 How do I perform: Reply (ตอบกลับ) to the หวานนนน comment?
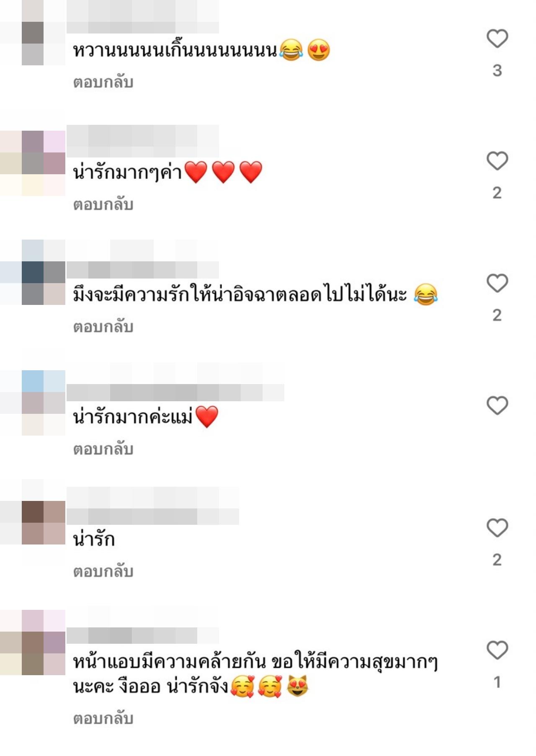point(103,82)
